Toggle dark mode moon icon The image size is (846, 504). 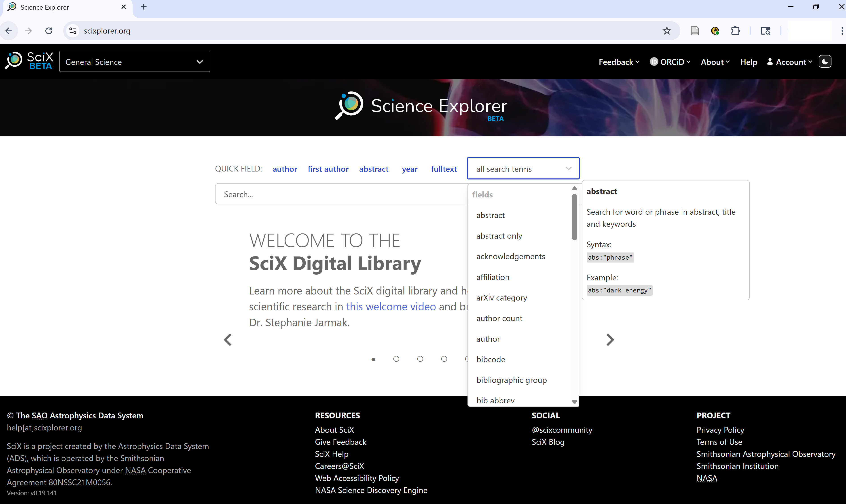825,62
